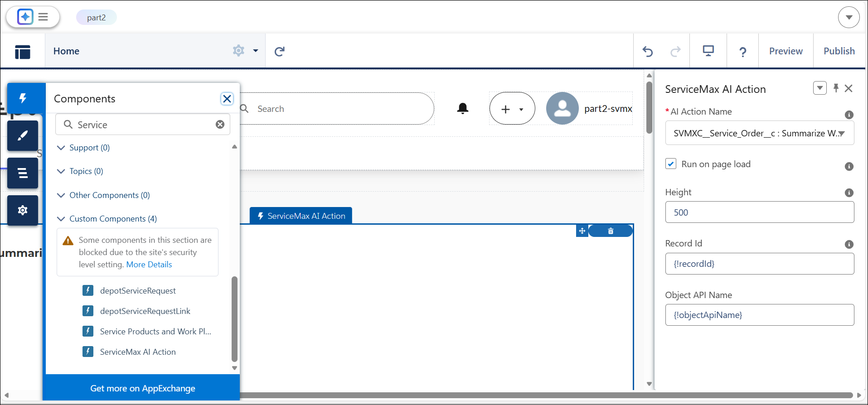Open the top-right circular dropdown
Image resolution: width=868 pixels, height=405 pixels.
(849, 18)
